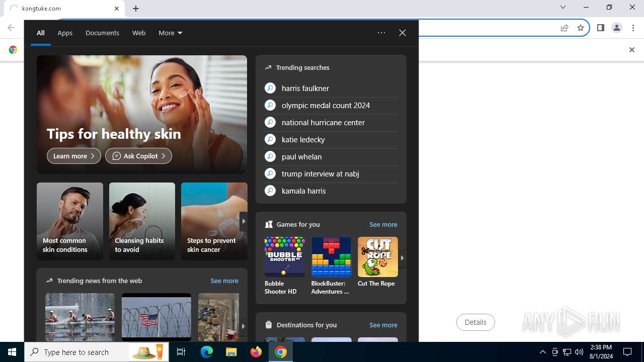Click the taskbar clock showing 2:38 PM
The height and width of the screenshot is (362, 644).
click(x=601, y=352)
